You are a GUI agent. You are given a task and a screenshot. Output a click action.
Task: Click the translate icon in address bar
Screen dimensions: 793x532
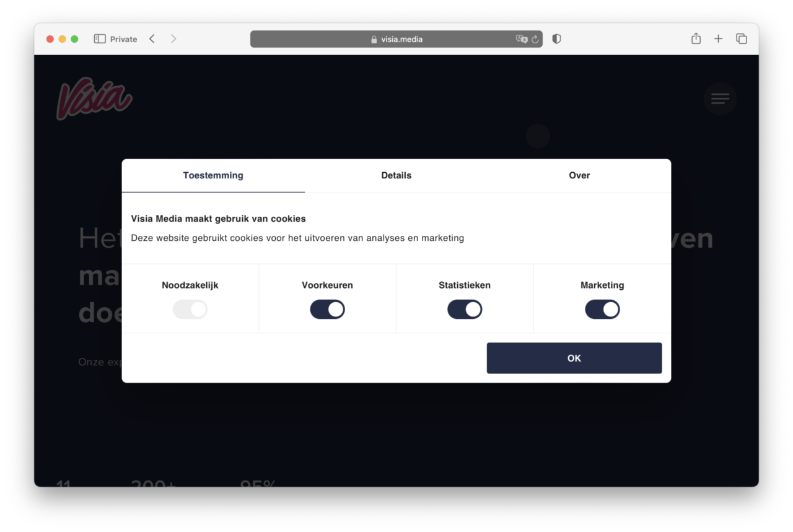(522, 39)
